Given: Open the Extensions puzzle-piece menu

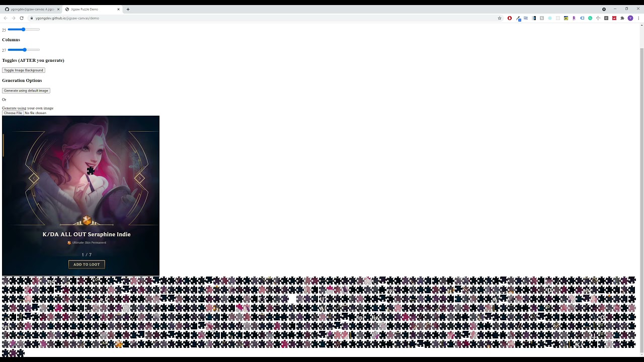Looking at the screenshot, I should (x=622, y=18).
